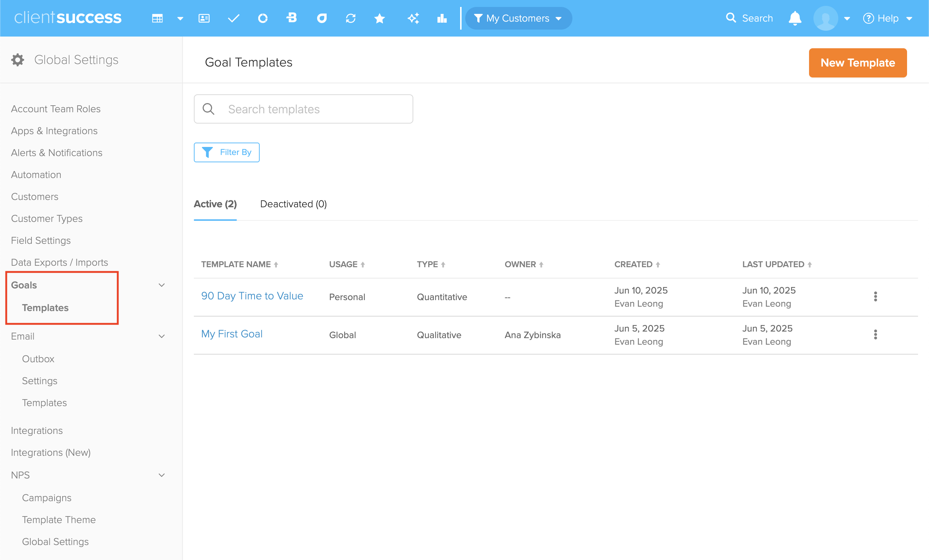
Task: Sort by Template Name column
Action: click(x=240, y=265)
